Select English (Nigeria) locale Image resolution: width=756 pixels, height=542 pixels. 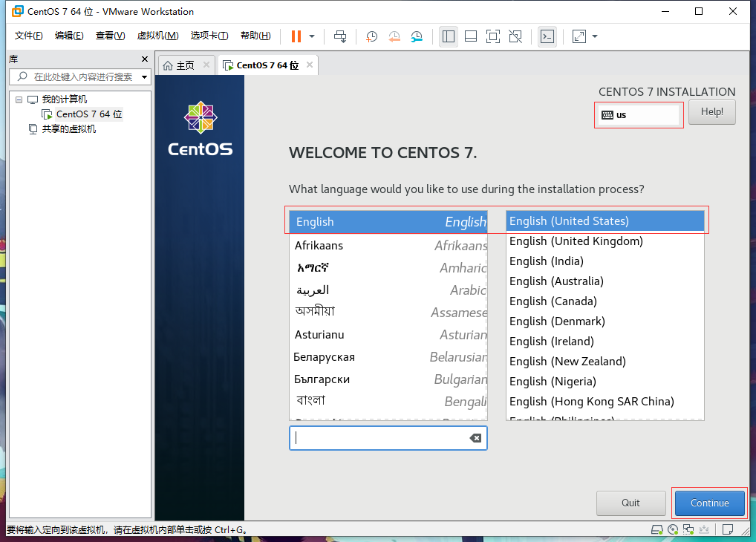605,382
